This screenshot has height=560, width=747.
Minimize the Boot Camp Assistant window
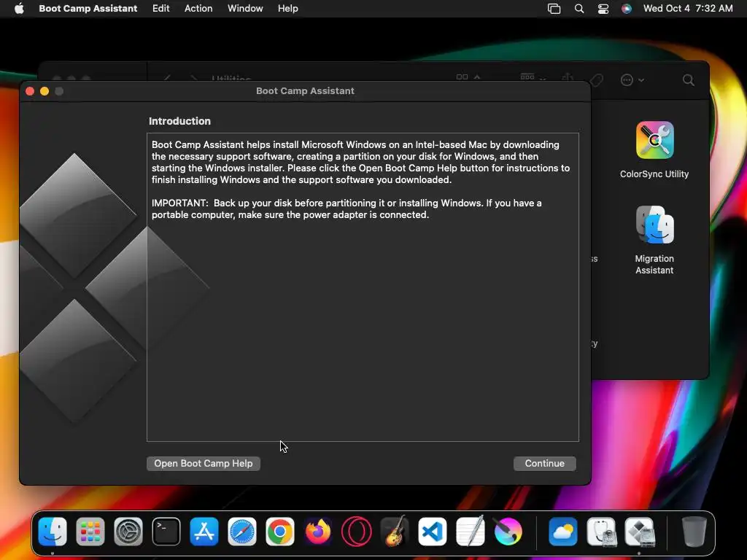[44, 91]
